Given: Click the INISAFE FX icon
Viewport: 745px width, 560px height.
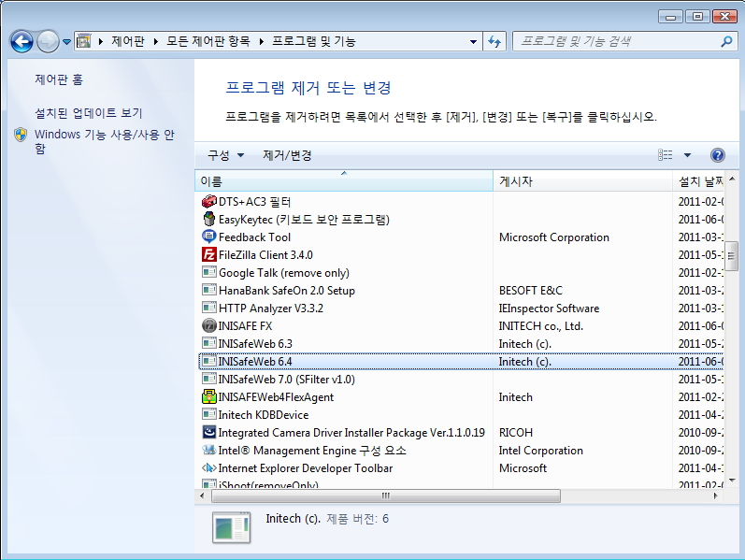Looking at the screenshot, I should (208, 325).
